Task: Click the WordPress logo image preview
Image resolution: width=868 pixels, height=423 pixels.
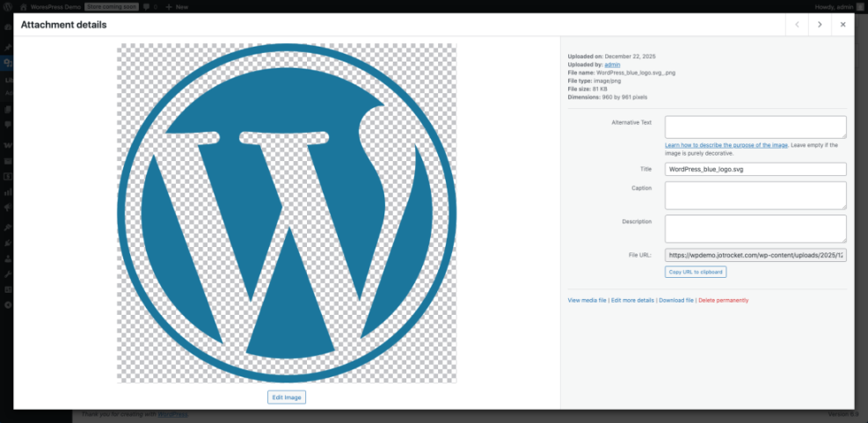Action: [287, 213]
